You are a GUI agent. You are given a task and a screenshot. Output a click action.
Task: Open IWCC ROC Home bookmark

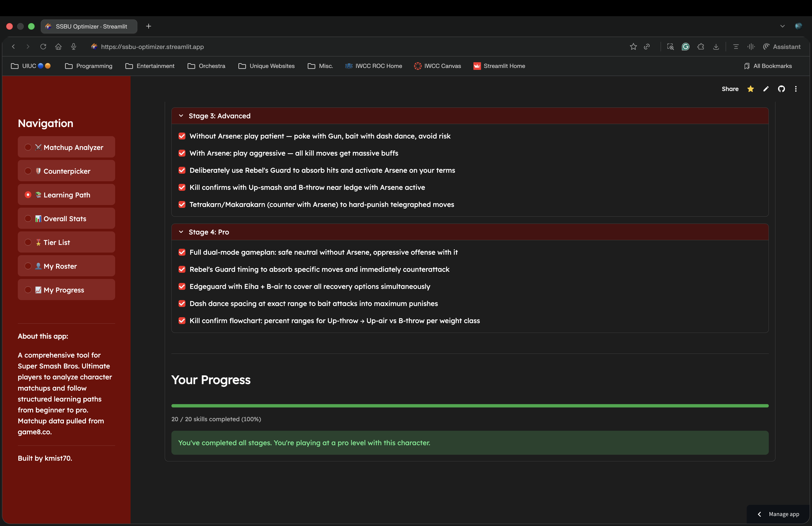(x=373, y=66)
